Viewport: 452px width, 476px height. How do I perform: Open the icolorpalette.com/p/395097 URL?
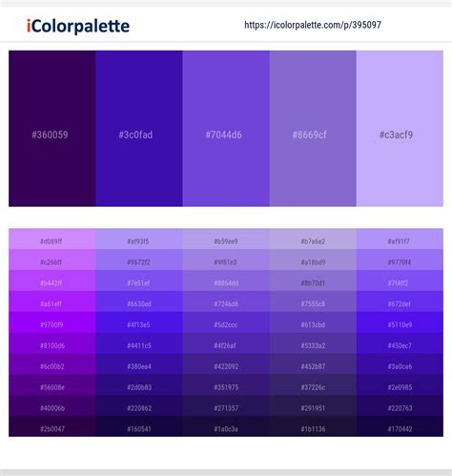click(313, 25)
